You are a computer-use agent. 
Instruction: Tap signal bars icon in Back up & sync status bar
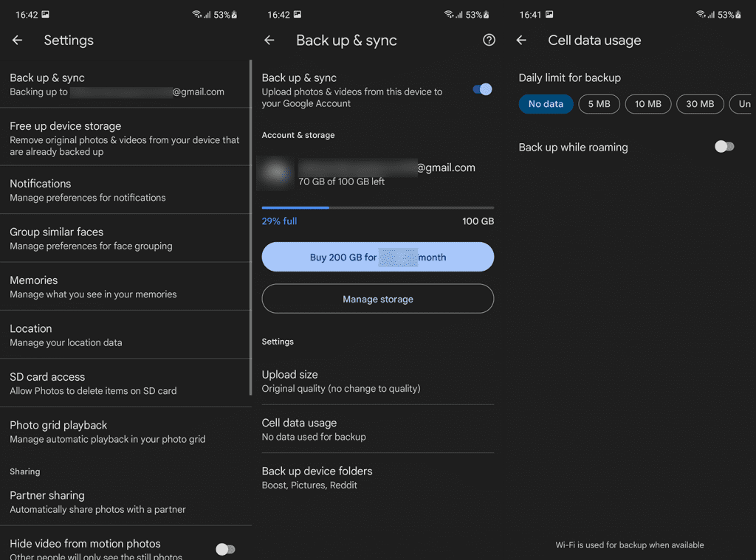458,15
